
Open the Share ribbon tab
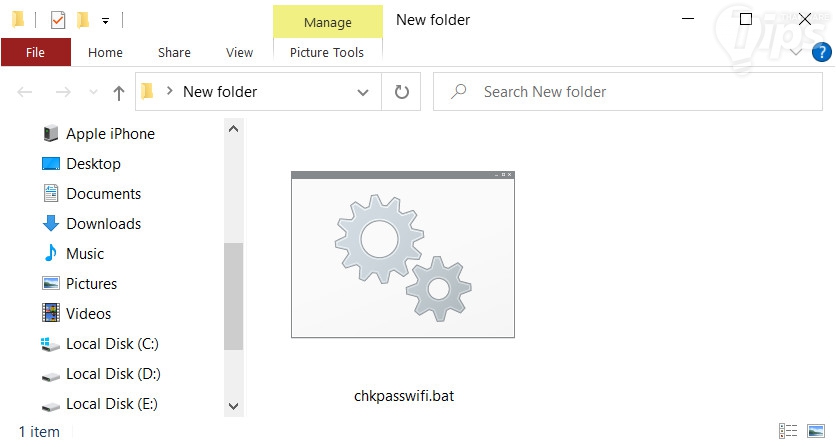[174, 52]
